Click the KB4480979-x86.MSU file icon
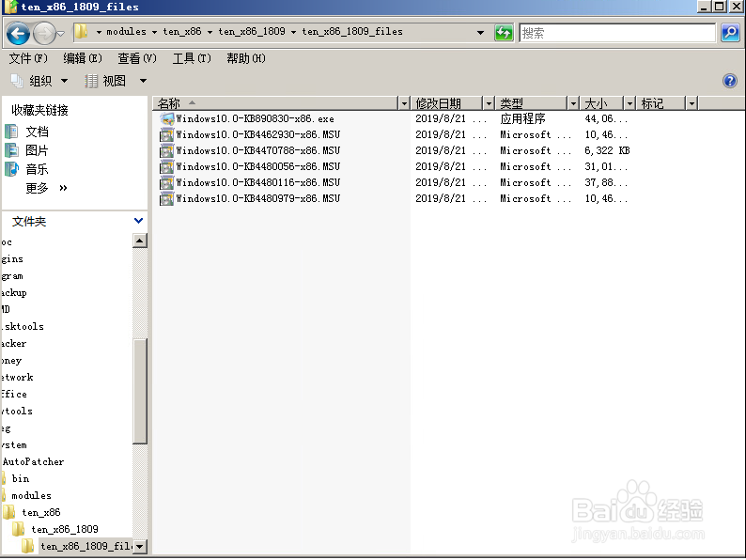 [166, 198]
